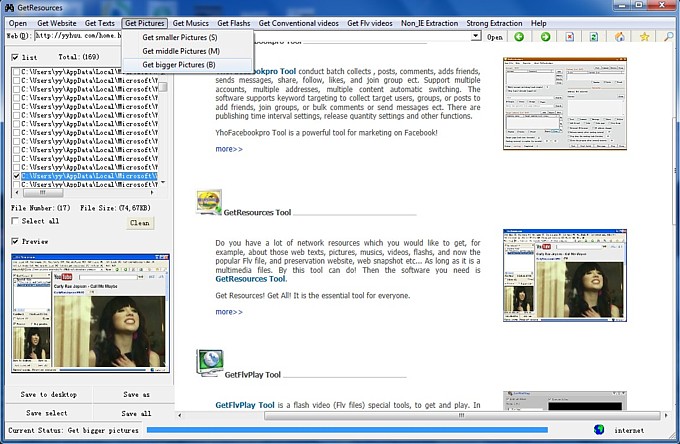The image size is (680, 444).
Task: Open Favorites star icon
Action: click(x=645, y=37)
